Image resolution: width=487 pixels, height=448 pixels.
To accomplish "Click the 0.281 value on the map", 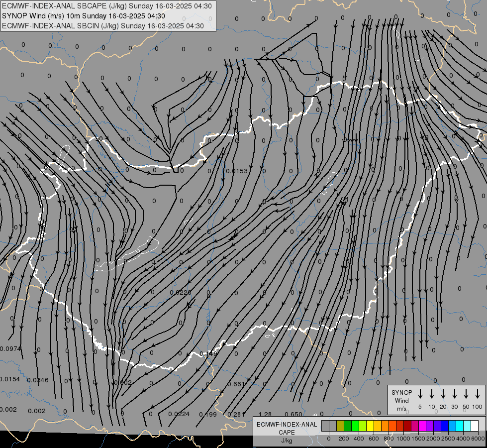I will (236, 414).
